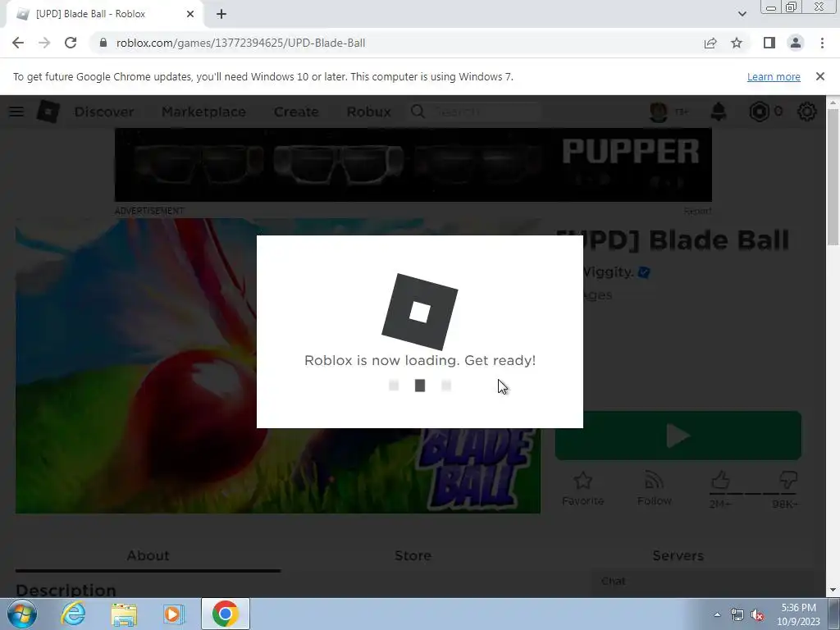The height and width of the screenshot is (630, 840).
Task: Close the Blade Ball tab
Action: 190,14
